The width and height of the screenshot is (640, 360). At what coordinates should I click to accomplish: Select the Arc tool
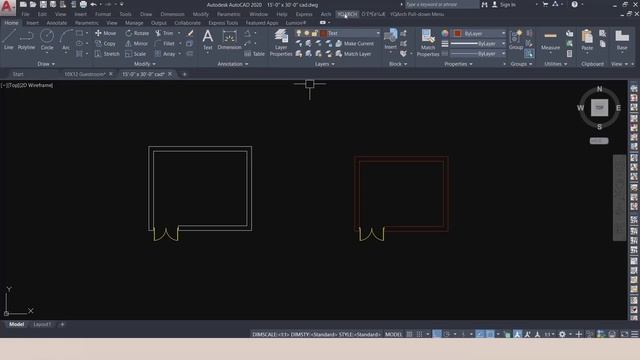coord(66,40)
